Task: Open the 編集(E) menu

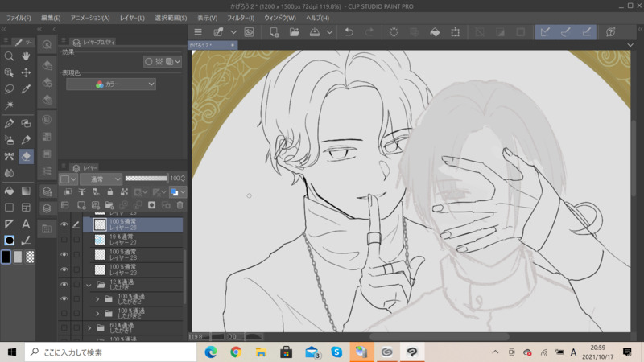Action: (51, 18)
